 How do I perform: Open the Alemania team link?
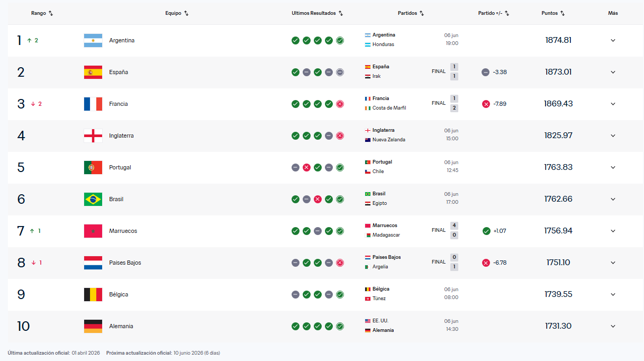click(x=121, y=326)
